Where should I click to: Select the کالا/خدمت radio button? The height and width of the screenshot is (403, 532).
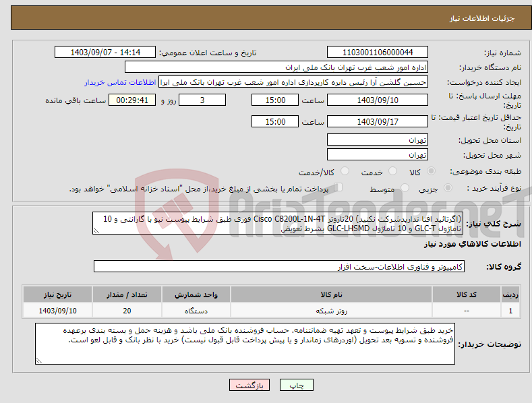click(345, 171)
